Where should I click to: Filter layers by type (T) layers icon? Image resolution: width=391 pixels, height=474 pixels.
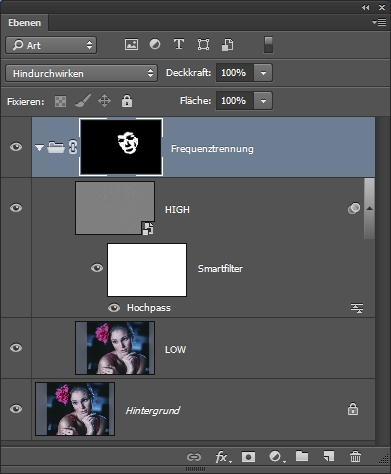point(179,44)
